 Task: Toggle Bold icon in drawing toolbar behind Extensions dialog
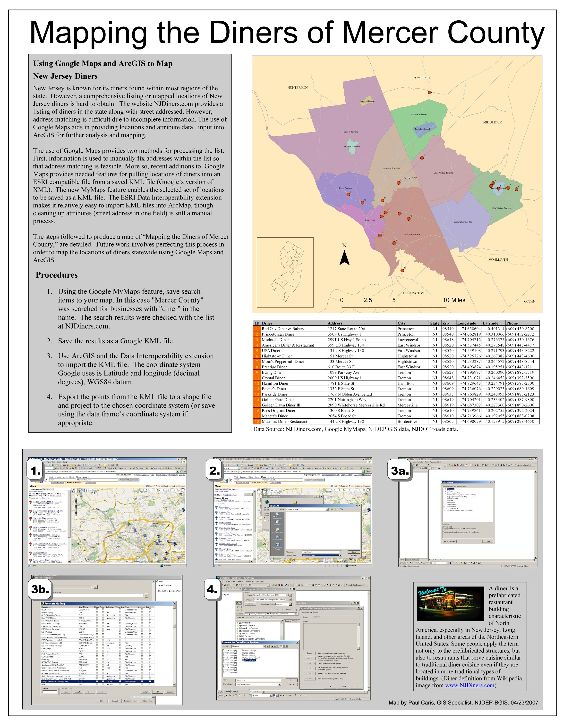pos(456,563)
